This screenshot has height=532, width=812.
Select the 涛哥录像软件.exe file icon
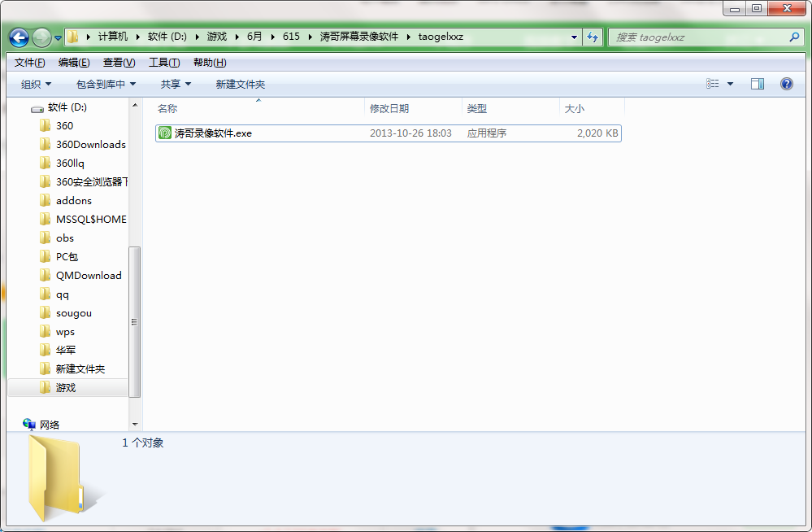(165, 133)
